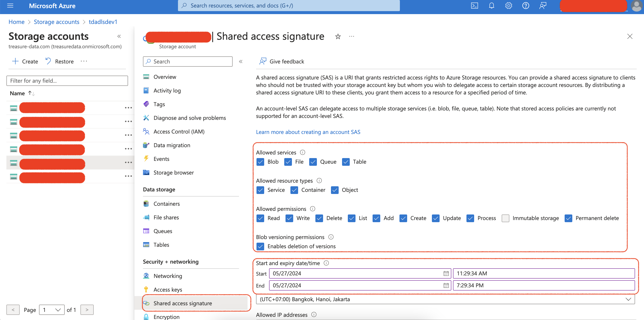
Task: Open Access keys menu item
Action: (168, 289)
